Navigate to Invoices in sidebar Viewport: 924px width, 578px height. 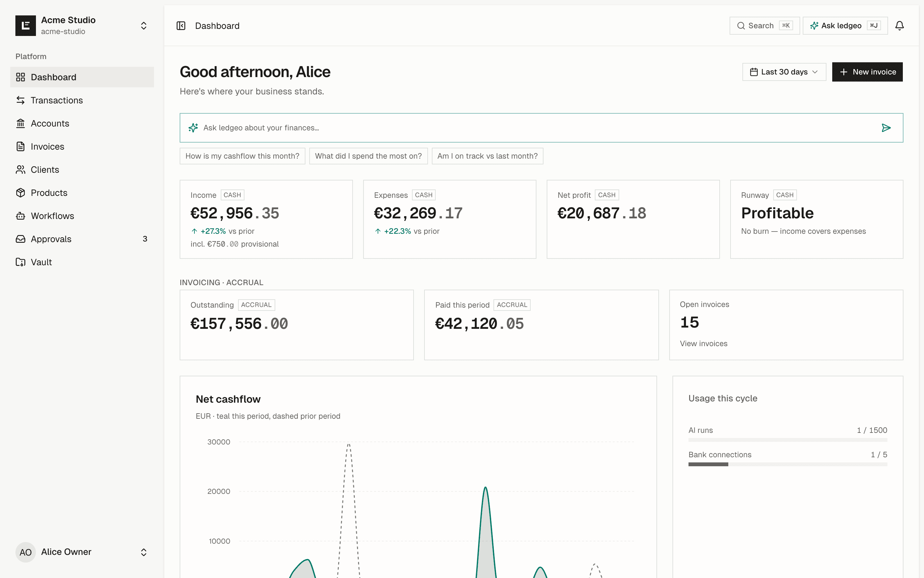tap(82, 146)
